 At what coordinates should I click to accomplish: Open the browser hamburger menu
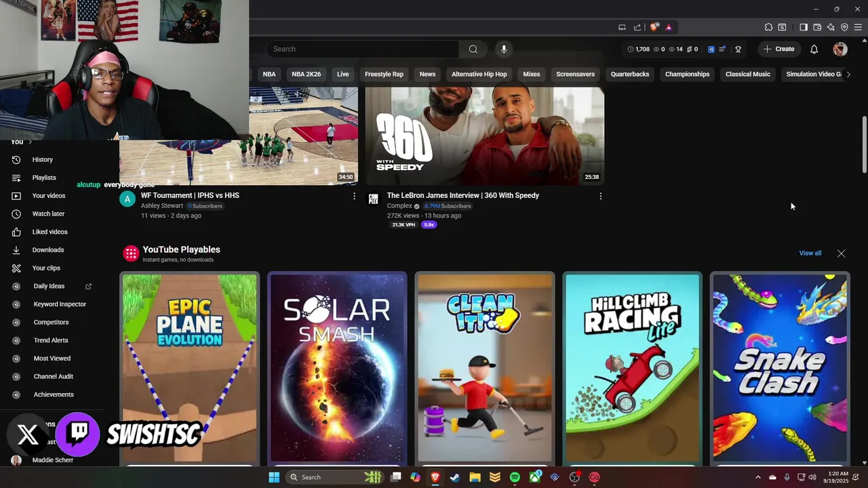coord(858,27)
